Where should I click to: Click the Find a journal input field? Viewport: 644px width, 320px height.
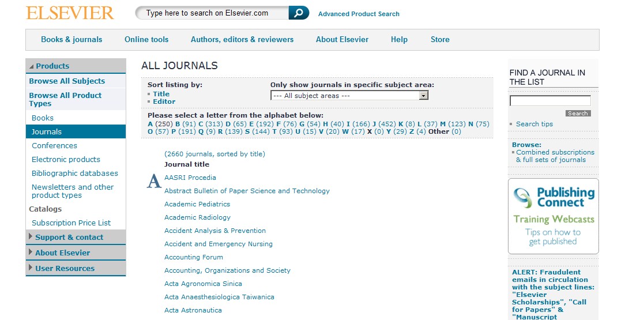coord(551,101)
